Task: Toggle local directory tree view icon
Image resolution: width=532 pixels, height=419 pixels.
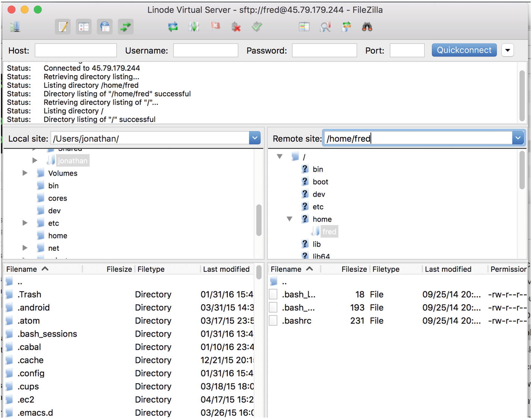Action: tap(84, 27)
